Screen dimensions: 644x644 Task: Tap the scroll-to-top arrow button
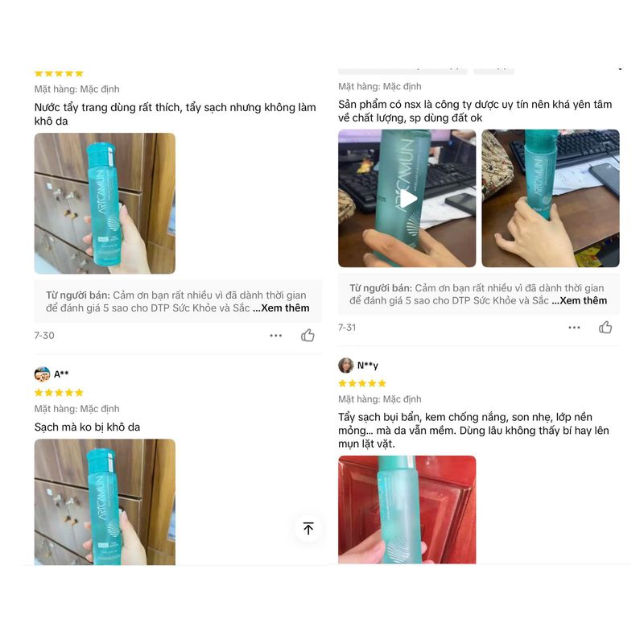[308, 528]
